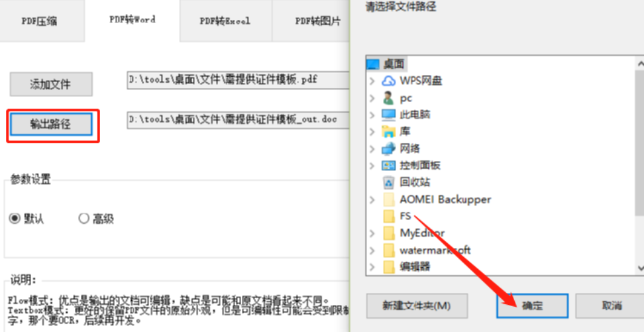The width and height of the screenshot is (644, 332).
Task: Expand the MyEditor folder arrow
Action: coord(372,233)
